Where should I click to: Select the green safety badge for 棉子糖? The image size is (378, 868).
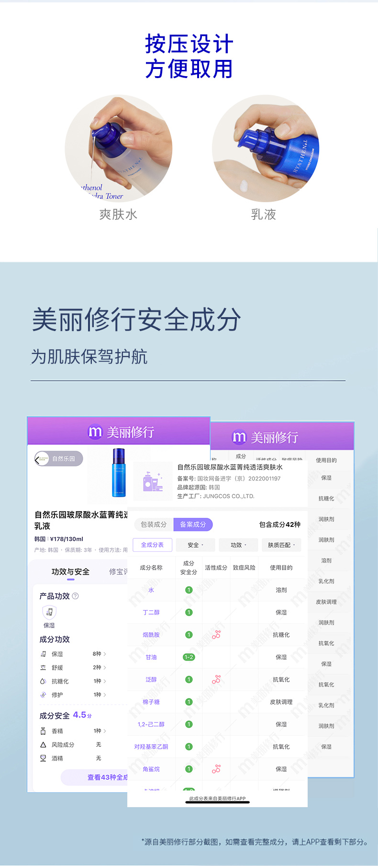tap(189, 702)
